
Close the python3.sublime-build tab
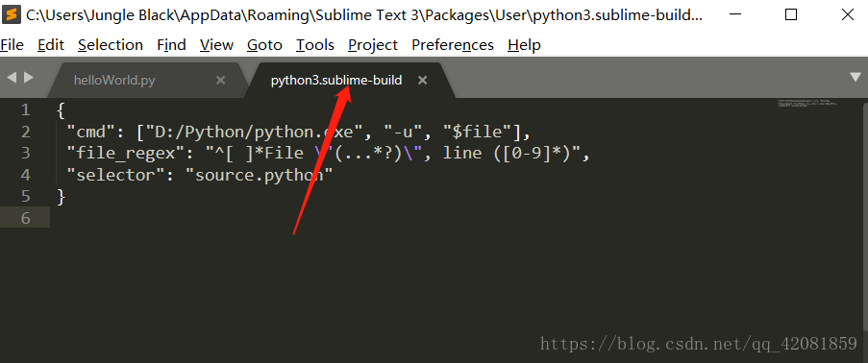422,81
